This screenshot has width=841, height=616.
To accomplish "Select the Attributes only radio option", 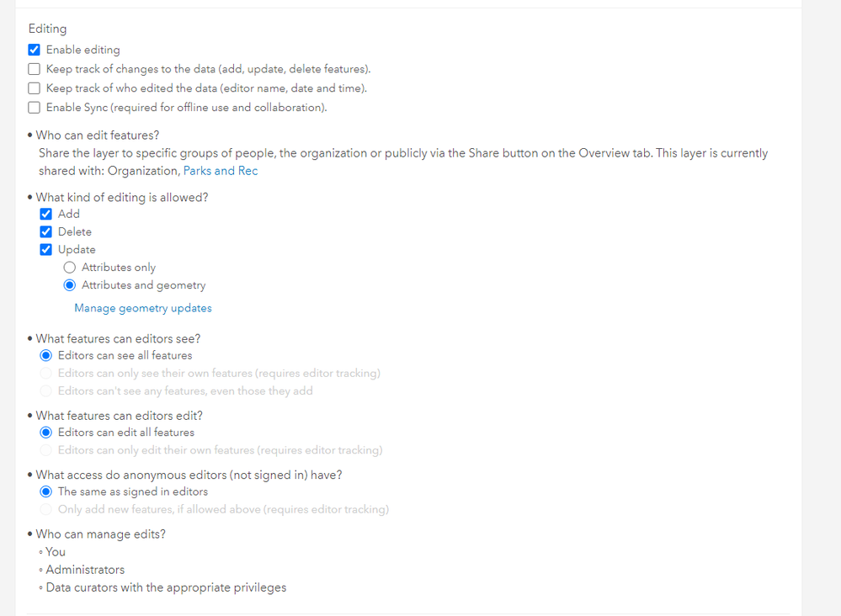I will click(70, 268).
